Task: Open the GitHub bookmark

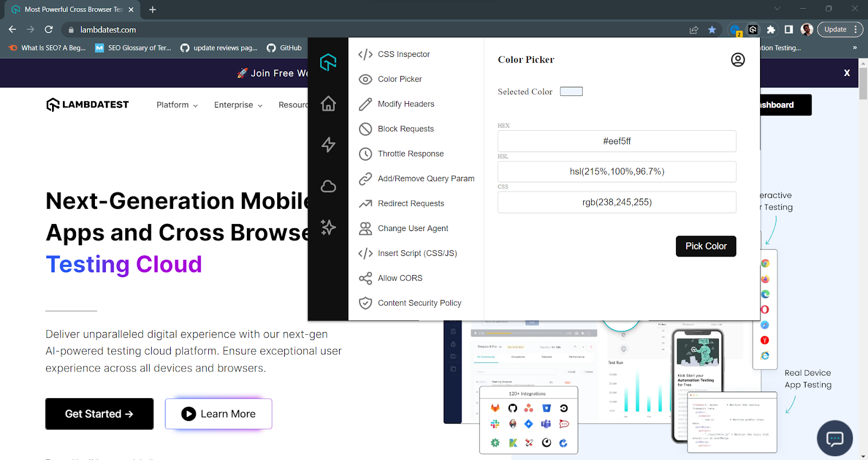Action: 284,48
